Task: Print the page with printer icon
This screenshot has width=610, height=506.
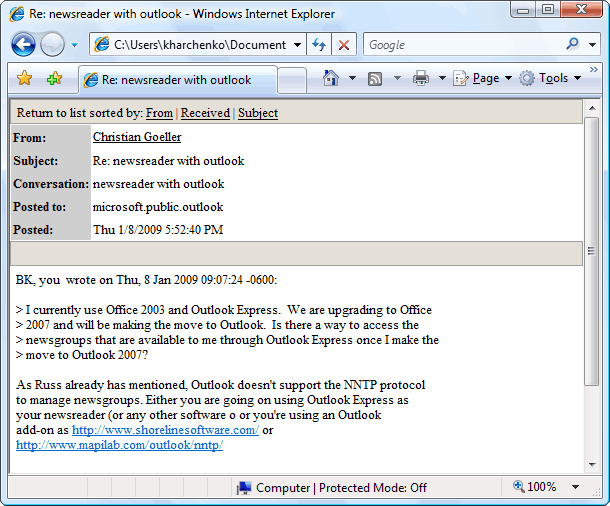Action: pyautogui.click(x=421, y=78)
